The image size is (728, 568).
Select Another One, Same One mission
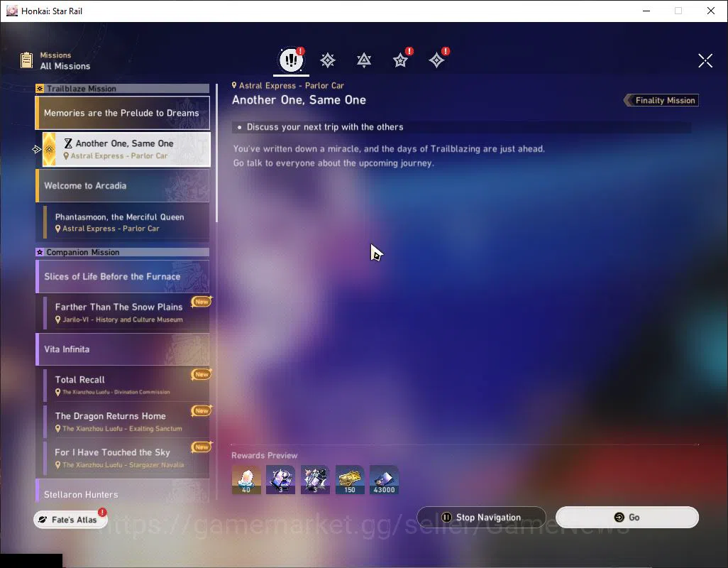pyautogui.click(x=126, y=149)
